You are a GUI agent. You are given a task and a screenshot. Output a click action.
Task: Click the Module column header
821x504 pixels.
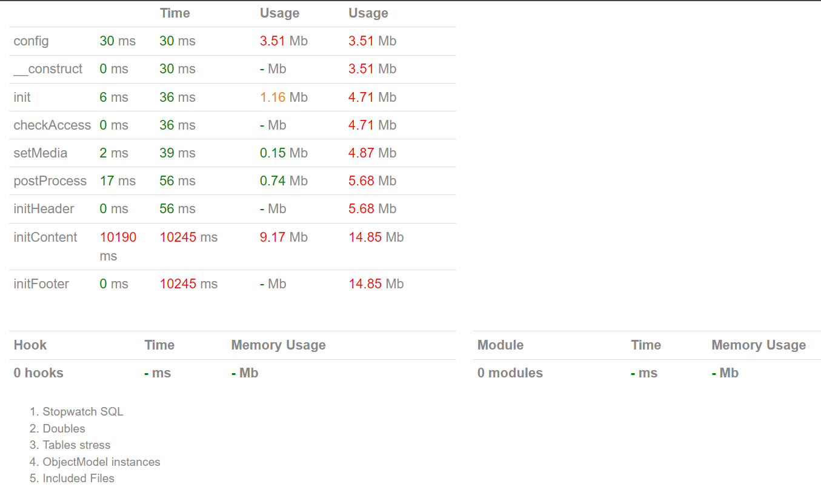pos(500,345)
